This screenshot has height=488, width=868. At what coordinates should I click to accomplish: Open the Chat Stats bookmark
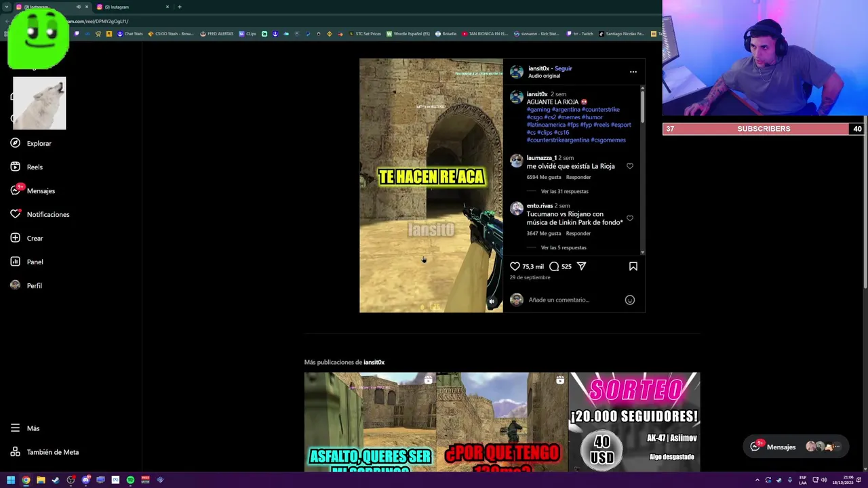click(130, 34)
